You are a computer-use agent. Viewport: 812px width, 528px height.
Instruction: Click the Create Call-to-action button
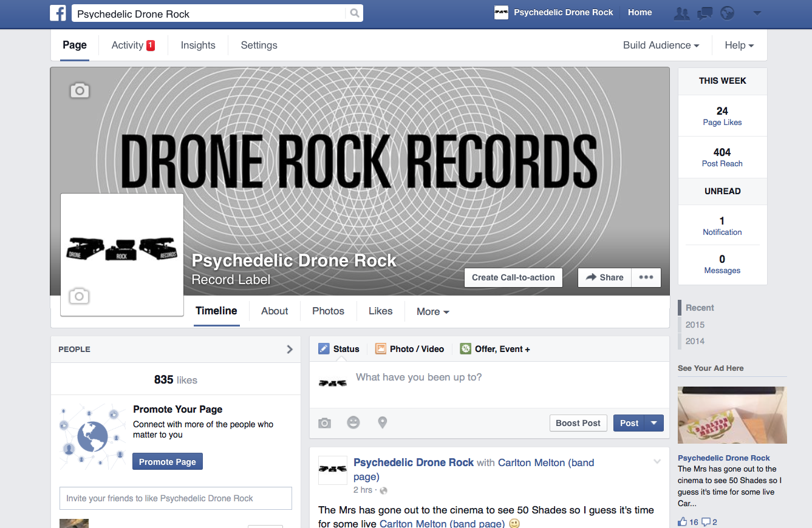point(513,277)
